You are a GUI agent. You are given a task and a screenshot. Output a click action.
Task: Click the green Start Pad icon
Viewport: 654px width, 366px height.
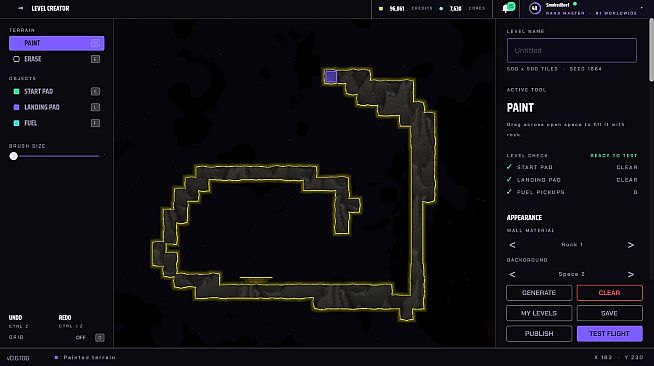[x=16, y=91]
